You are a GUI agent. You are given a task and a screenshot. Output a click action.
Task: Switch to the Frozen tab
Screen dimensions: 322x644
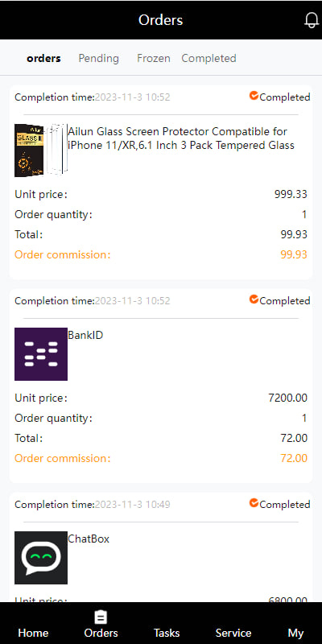[x=154, y=58]
